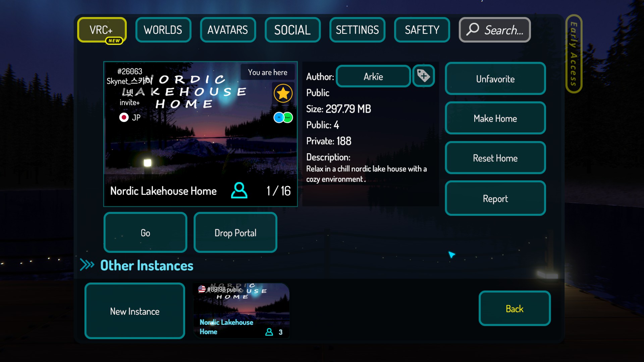This screenshot has width=644, height=362.
Task: Set world with Make Home button
Action: 495,118
